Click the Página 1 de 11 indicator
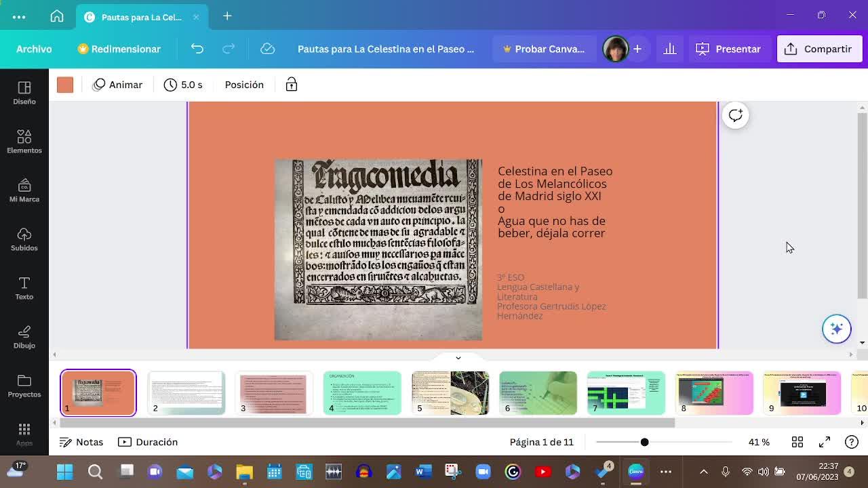This screenshot has width=868, height=488. tap(542, 442)
